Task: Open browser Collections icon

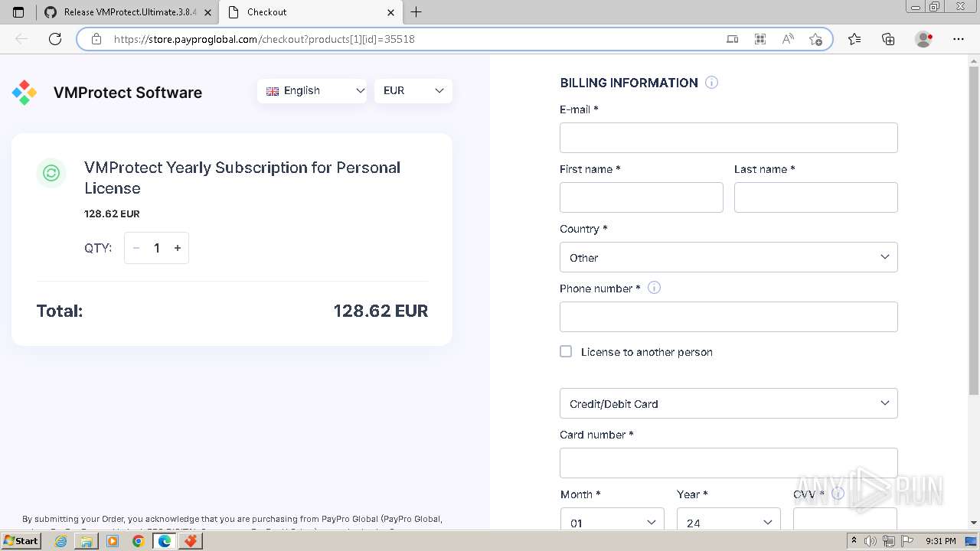Action: click(x=888, y=39)
